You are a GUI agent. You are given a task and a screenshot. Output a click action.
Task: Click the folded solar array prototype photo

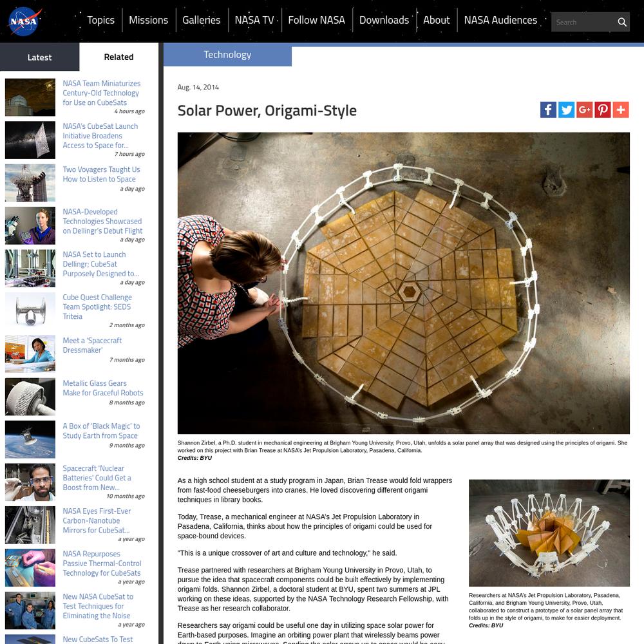pyautogui.click(x=549, y=533)
